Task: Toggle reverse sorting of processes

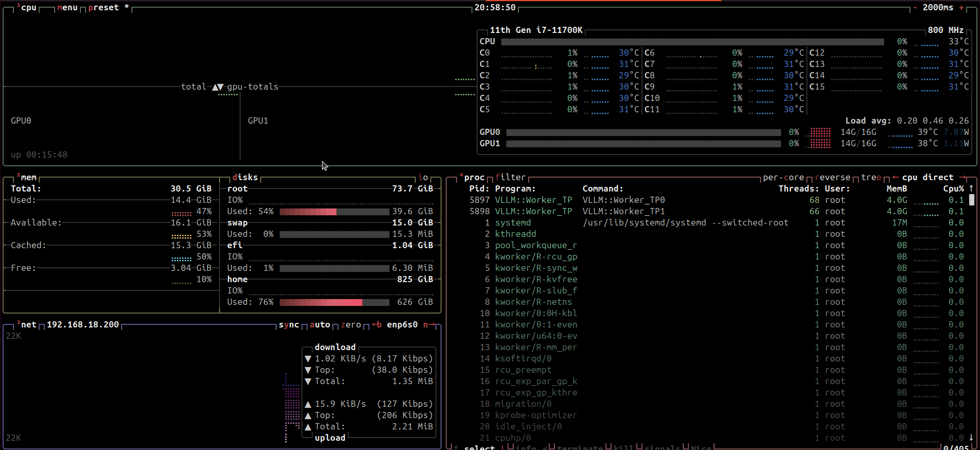Action: tap(833, 177)
